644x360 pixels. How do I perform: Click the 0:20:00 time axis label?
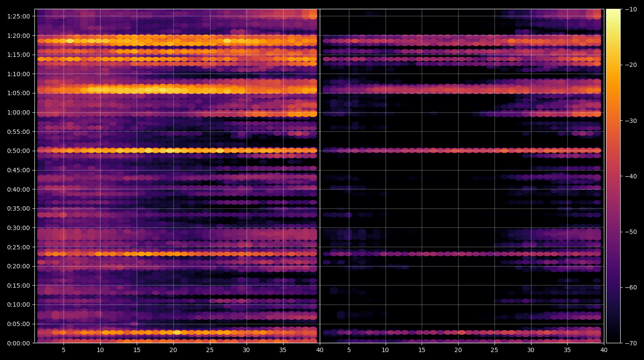point(19,266)
